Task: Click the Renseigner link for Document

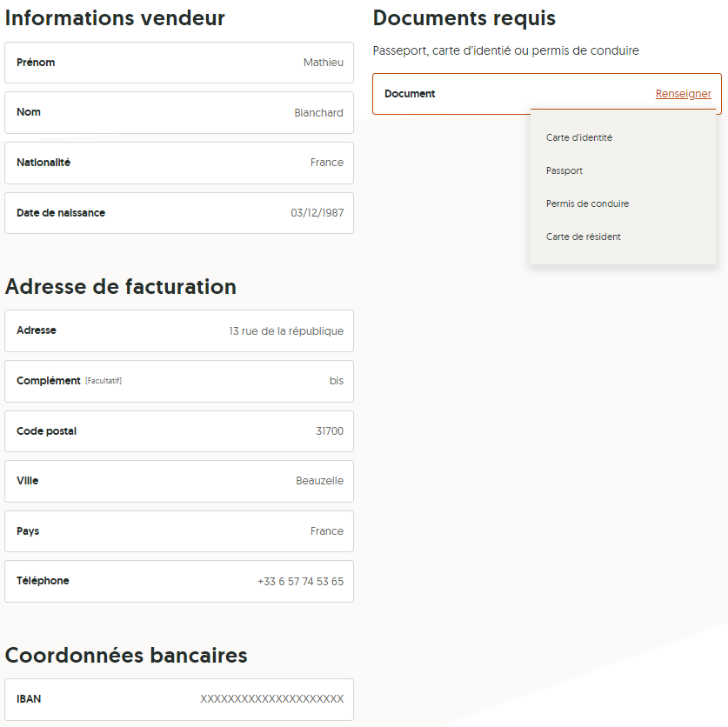Action: [x=683, y=94]
